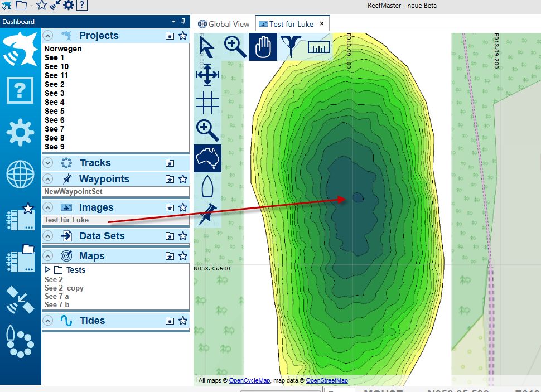The height and width of the screenshot is (392, 541).
Task: Open the OpenStreetMap link
Action: [327, 381]
